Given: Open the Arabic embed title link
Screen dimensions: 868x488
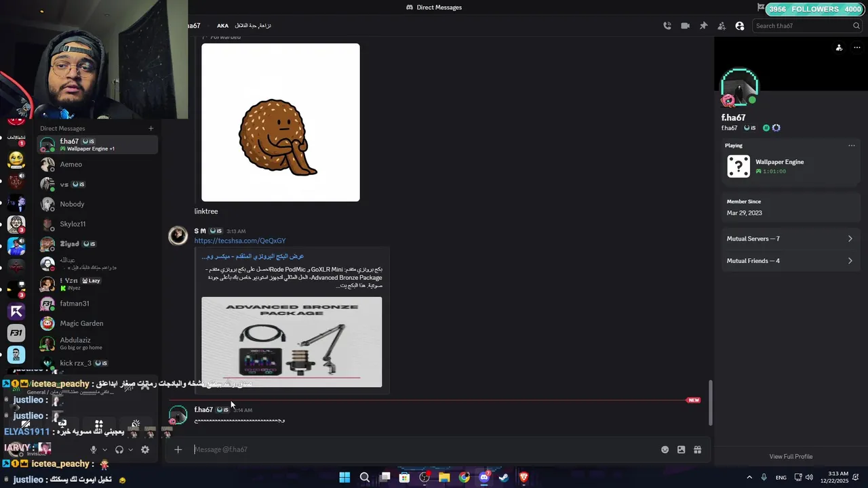Looking at the screenshot, I should pyautogui.click(x=252, y=256).
